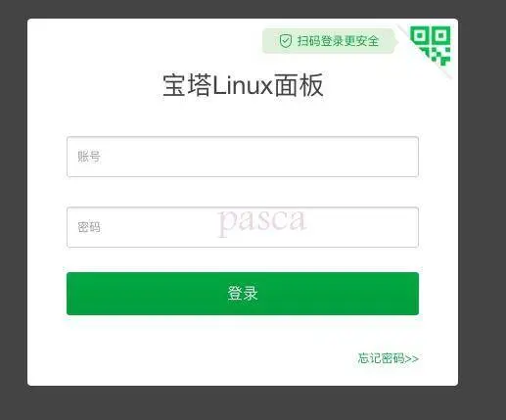The width and height of the screenshot is (506, 420).
Task: Focus the 账号 account input field
Action: point(243,157)
